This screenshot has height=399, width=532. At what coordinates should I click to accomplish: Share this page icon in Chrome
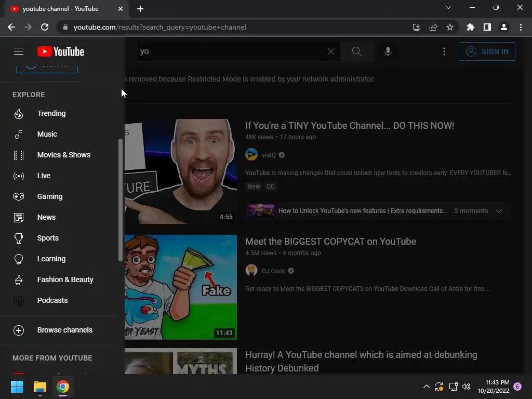point(433,27)
